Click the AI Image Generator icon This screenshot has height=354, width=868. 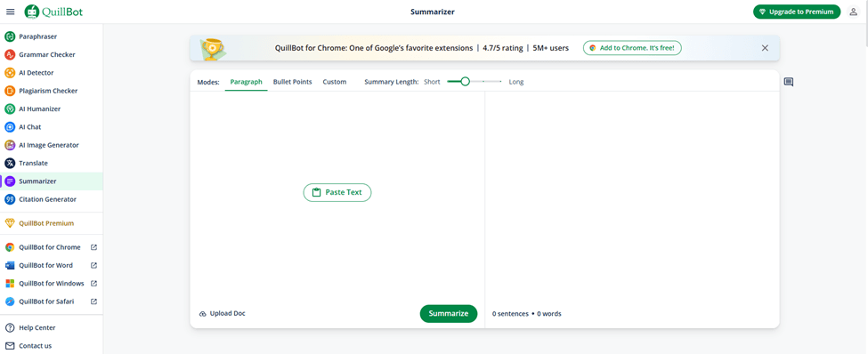(10, 145)
